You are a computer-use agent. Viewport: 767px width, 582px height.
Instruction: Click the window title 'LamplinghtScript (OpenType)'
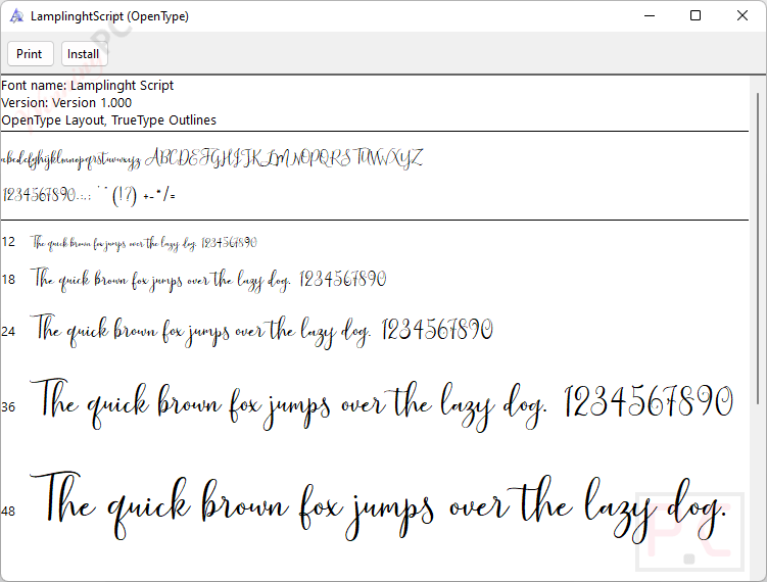coord(110,16)
